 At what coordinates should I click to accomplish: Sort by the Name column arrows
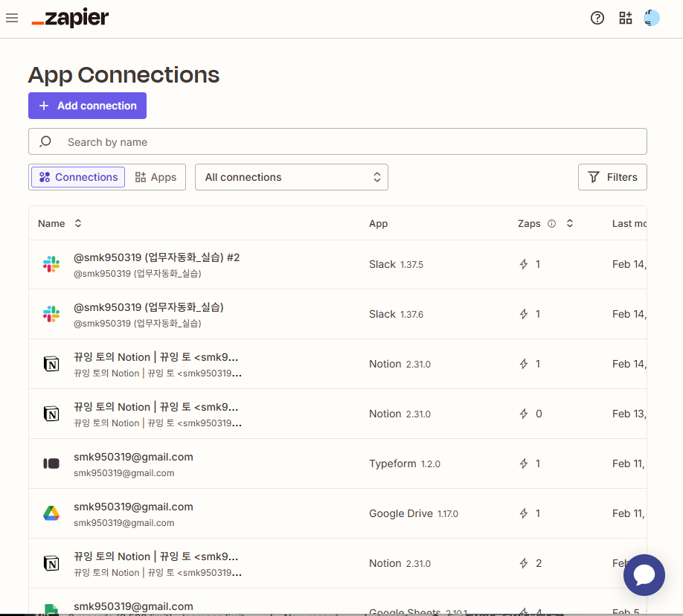[x=78, y=223]
